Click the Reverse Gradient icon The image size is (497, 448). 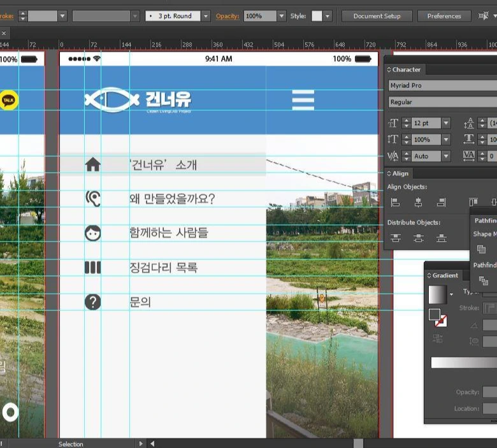click(x=438, y=338)
